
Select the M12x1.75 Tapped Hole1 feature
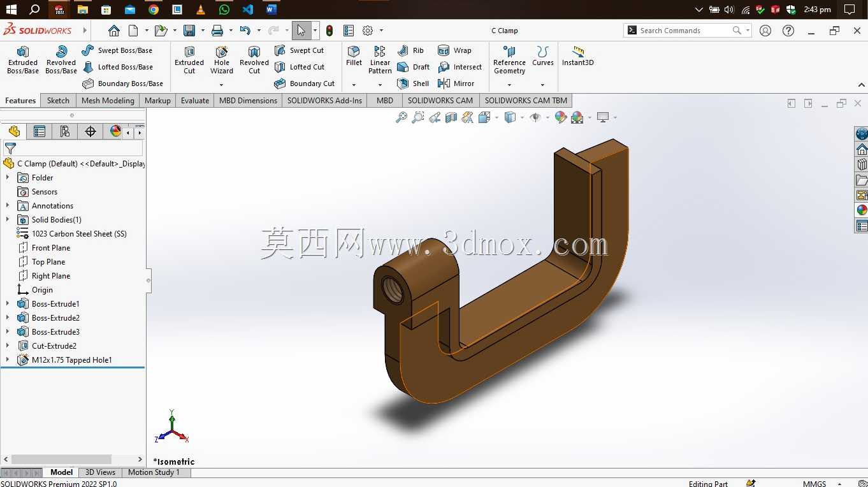[72, 360]
